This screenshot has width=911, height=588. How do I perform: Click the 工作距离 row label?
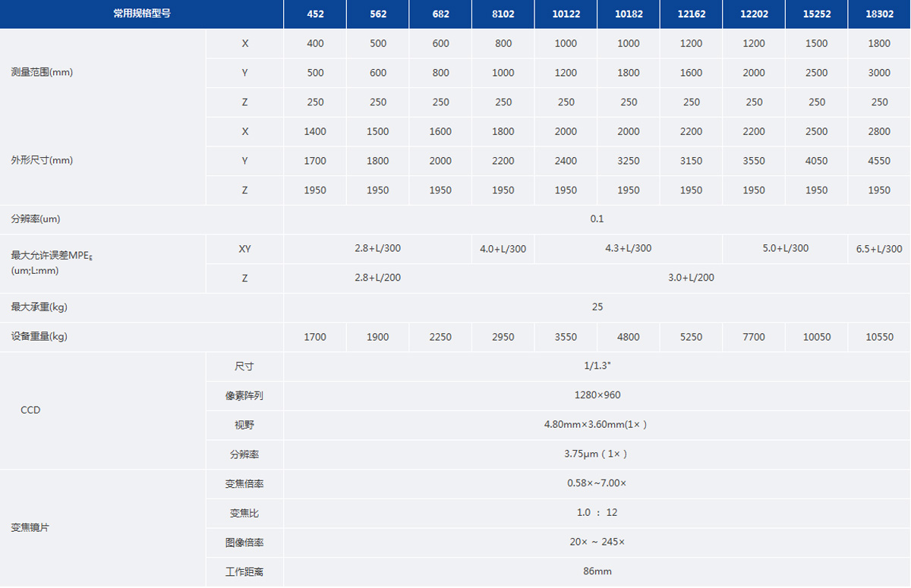point(244,572)
